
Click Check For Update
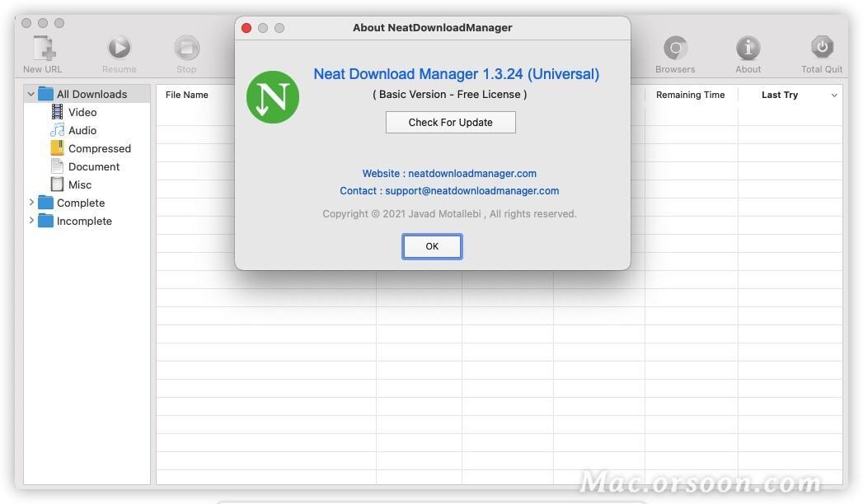pos(450,122)
